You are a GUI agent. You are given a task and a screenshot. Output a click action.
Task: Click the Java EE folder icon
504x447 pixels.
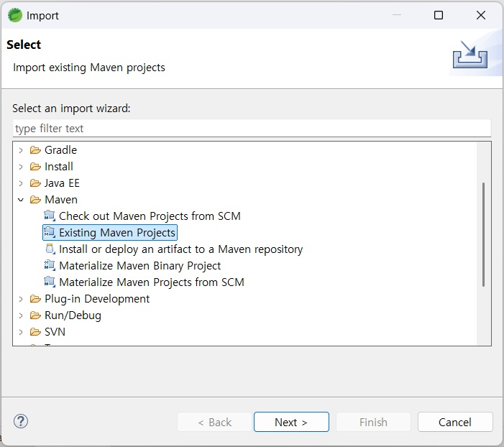[35, 183]
